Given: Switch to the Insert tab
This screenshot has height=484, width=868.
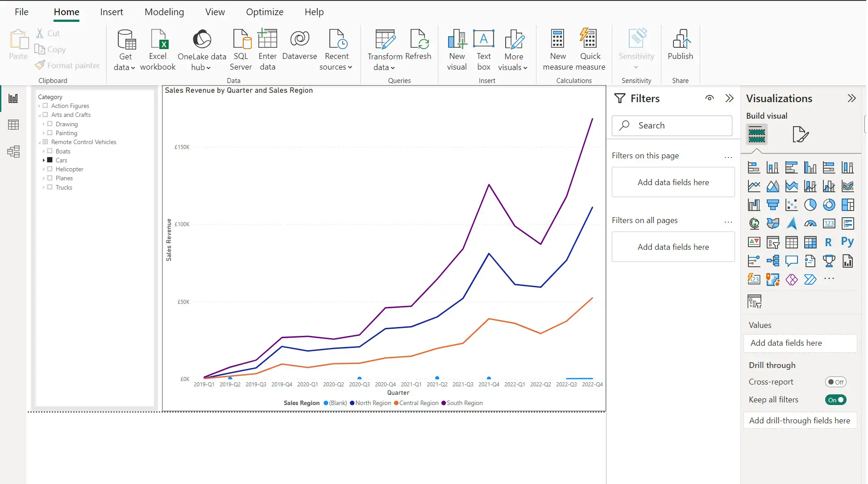Looking at the screenshot, I should 111,12.
